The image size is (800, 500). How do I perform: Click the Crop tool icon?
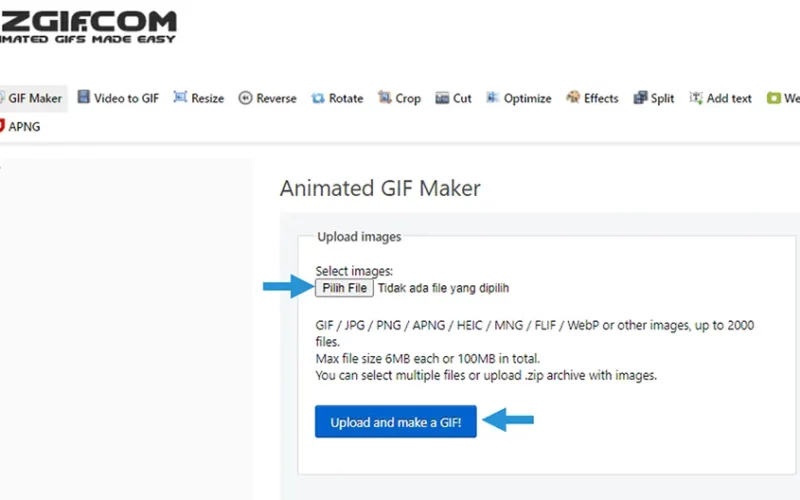384,97
